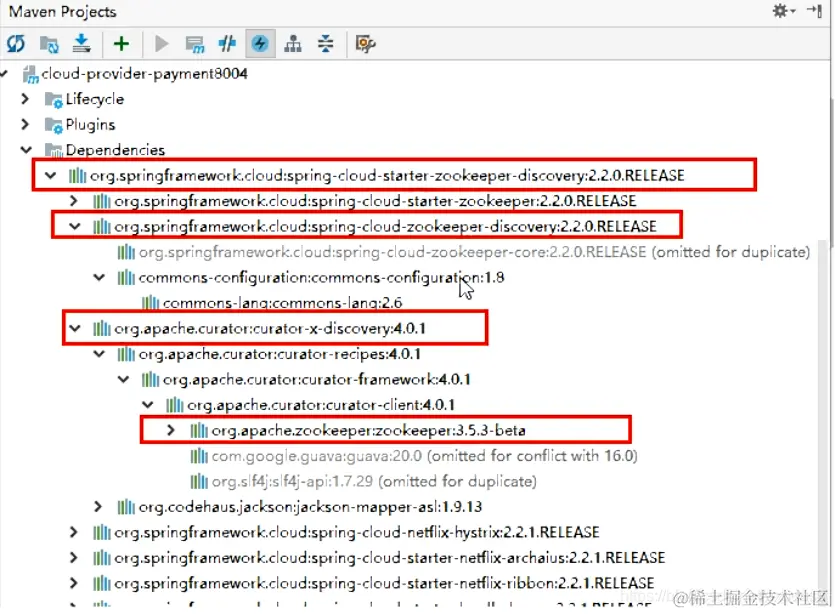Click the Execute Maven Goal icon
Image resolution: width=835 pixels, height=614 pixels.
194,44
